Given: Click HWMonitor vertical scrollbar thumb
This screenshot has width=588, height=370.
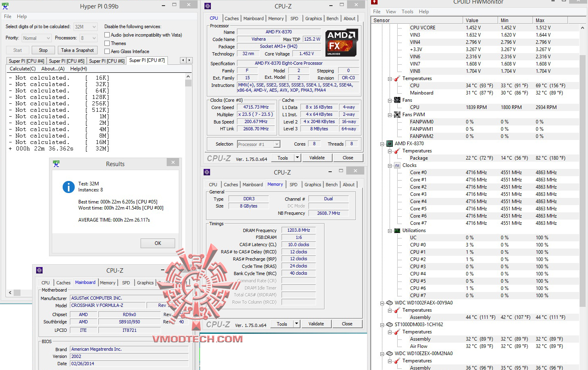Looking at the screenshot, I should click(x=583, y=181).
